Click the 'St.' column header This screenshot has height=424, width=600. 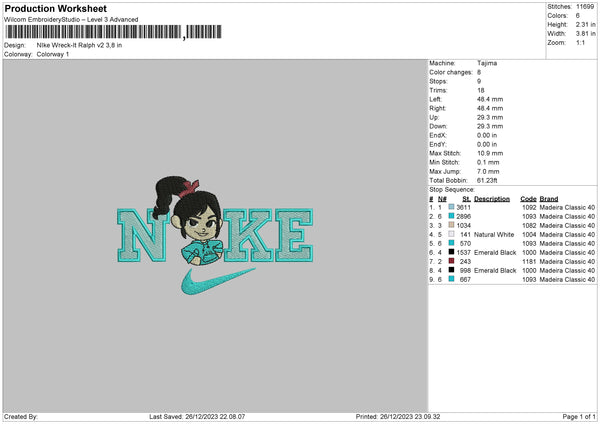[466, 199]
